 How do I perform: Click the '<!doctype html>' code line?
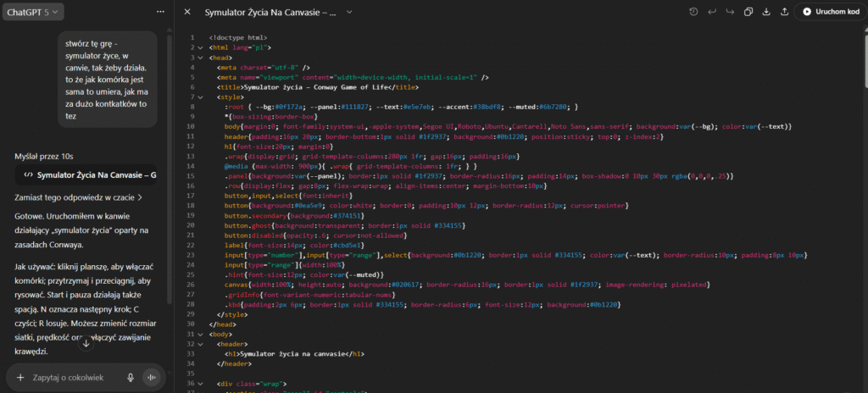[x=238, y=37]
